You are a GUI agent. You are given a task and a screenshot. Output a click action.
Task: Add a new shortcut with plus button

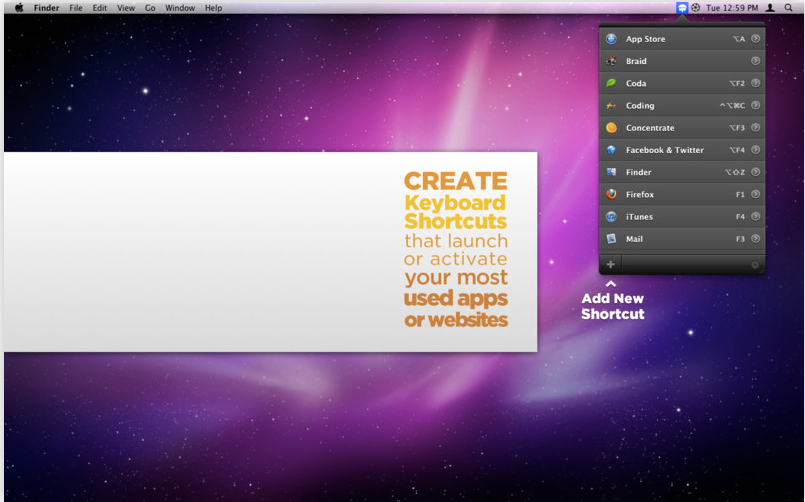pyautogui.click(x=610, y=264)
